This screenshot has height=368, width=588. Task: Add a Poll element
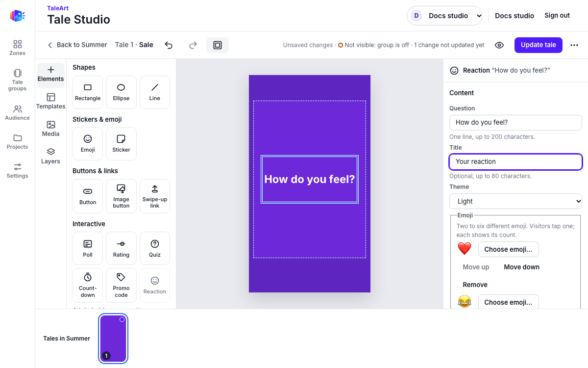(x=88, y=248)
